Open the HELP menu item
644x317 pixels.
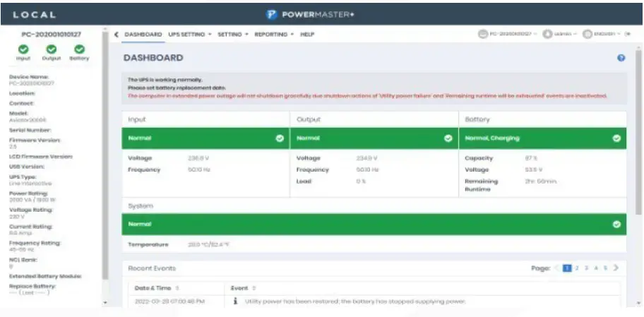coord(307,35)
